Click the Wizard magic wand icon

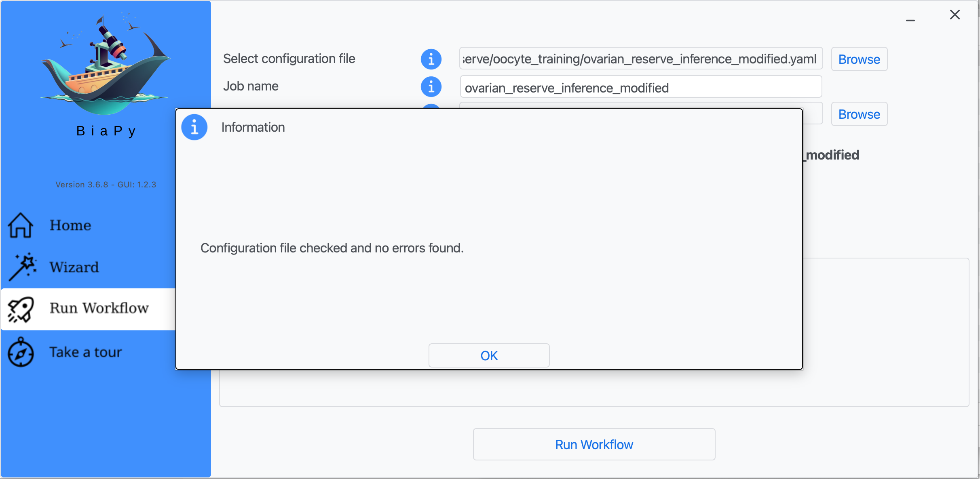coord(23,267)
